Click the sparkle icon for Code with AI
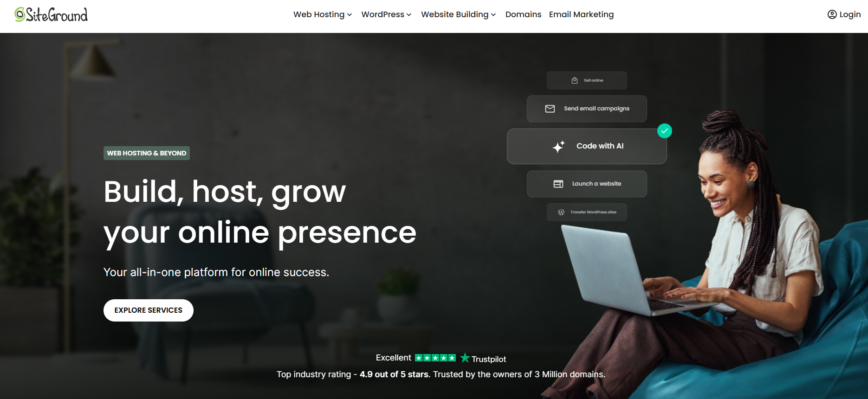Image resolution: width=868 pixels, height=399 pixels. point(559,146)
